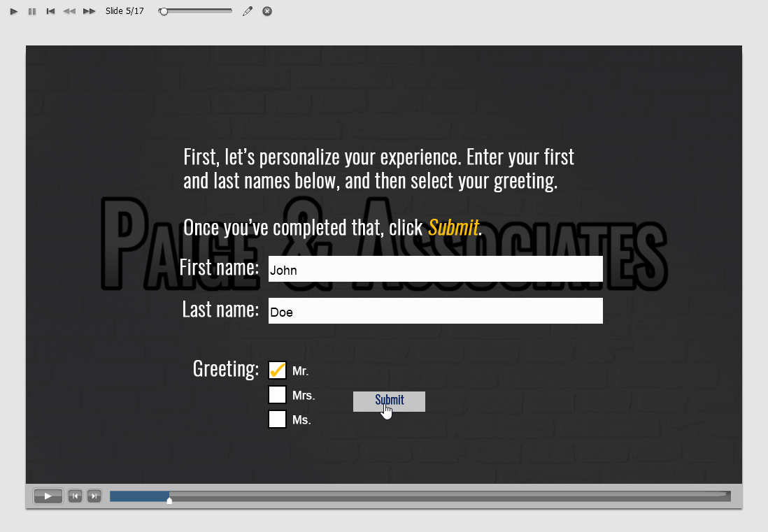
Task: Click the unplayed grey area of playbar
Action: 450,496
